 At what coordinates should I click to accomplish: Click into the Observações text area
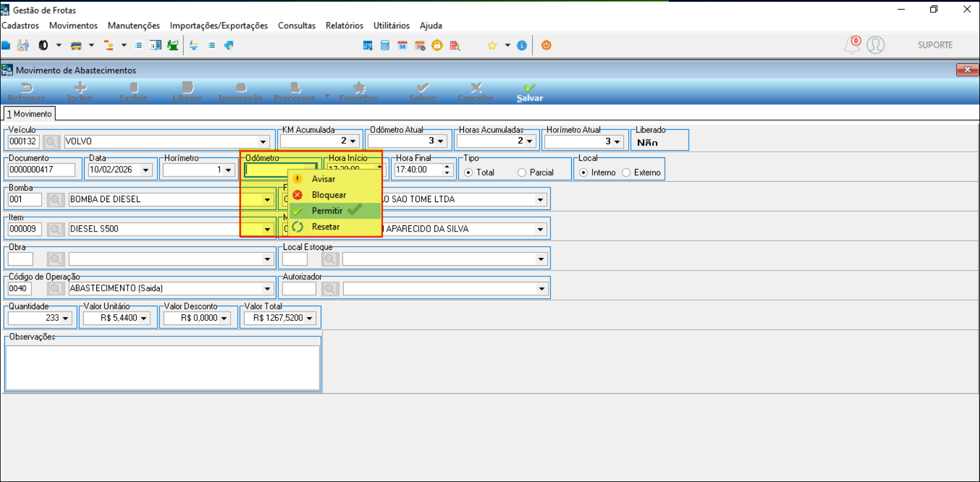click(x=162, y=367)
